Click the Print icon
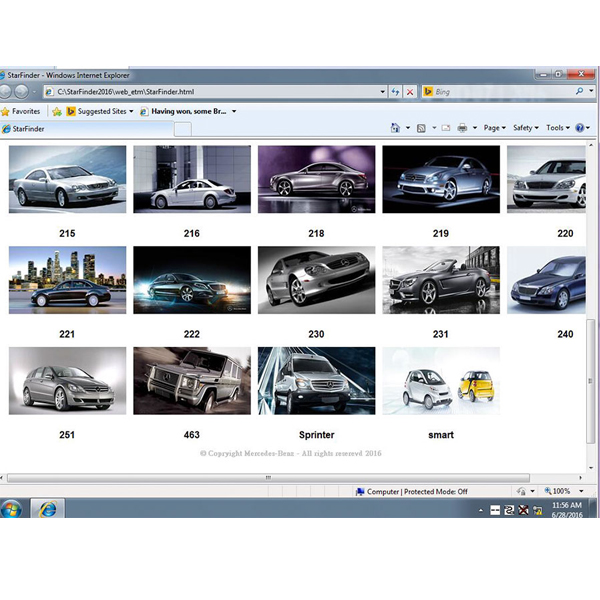Viewport: 600px width, 600px height. [x=462, y=128]
